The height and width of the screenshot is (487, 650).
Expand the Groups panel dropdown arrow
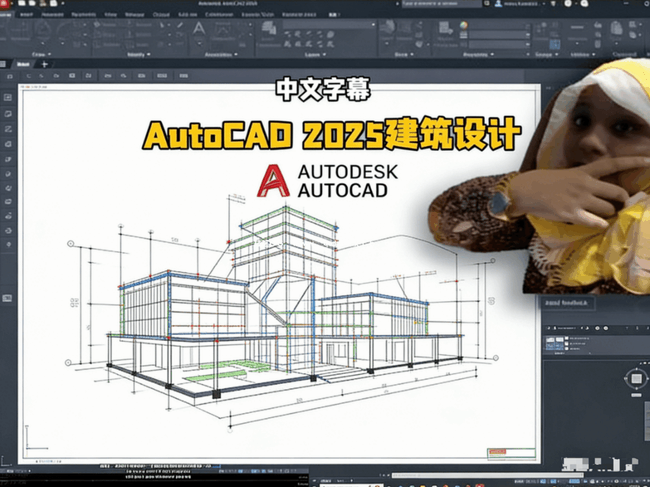556,54
